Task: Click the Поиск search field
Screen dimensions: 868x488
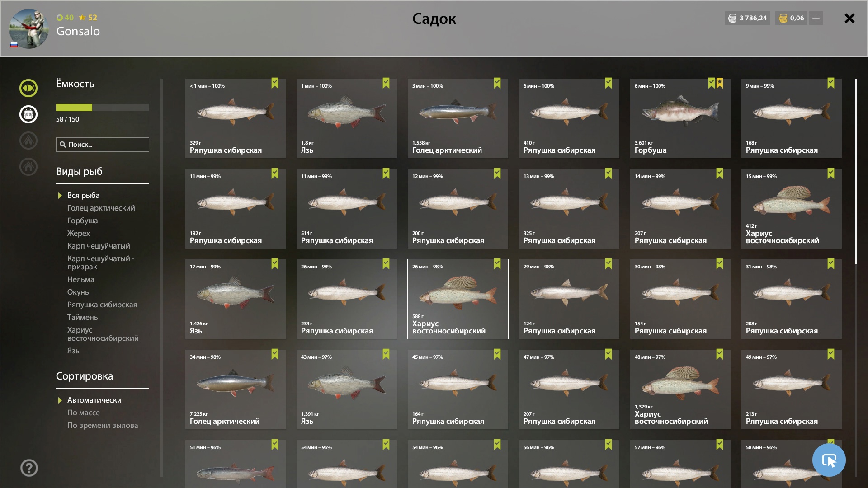Action: tap(103, 145)
